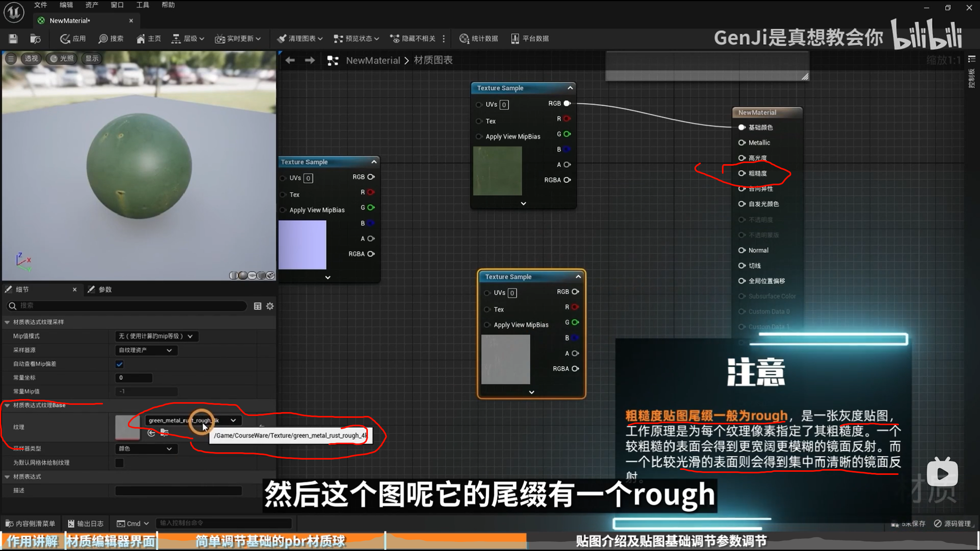Click the browse to asset icon in the toolbar
The width and height of the screenshot is (980, 551).
click(35, 39)
